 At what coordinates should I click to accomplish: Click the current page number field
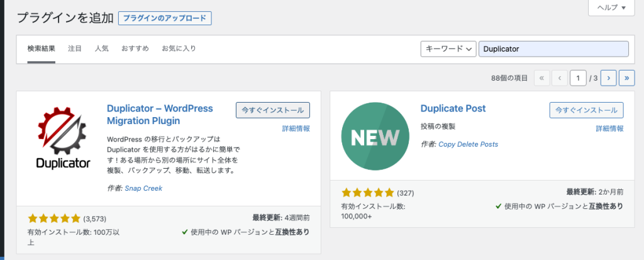578,78
